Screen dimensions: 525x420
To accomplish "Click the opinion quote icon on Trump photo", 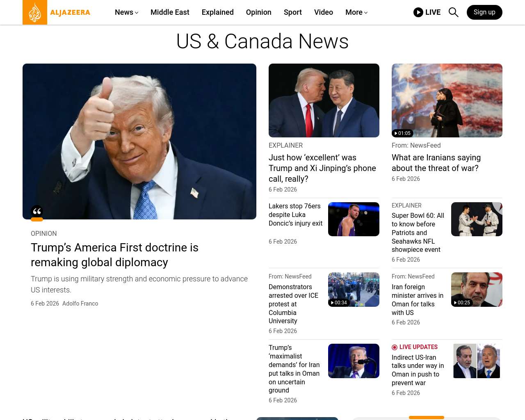I will coord(37,212).
